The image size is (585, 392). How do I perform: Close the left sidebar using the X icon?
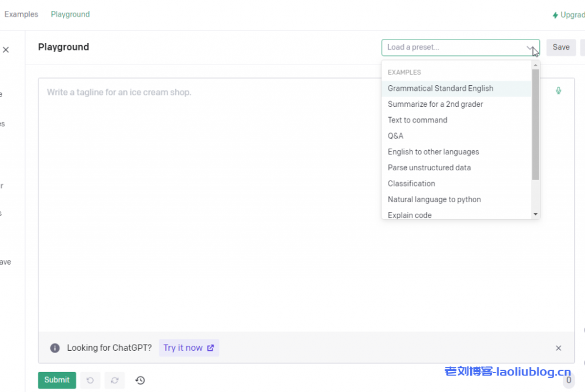coord(6,49)
